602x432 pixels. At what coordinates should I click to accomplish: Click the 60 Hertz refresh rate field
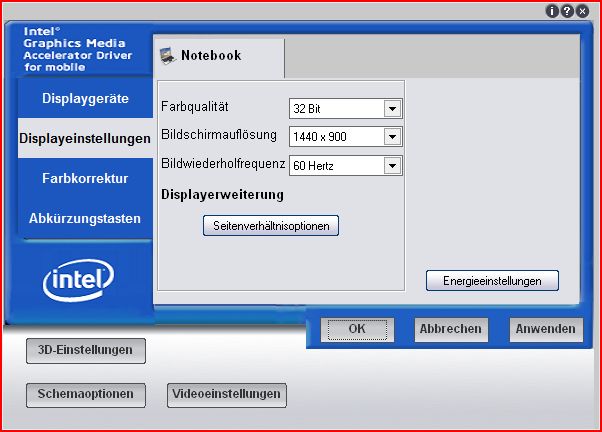tap(346, 166)
